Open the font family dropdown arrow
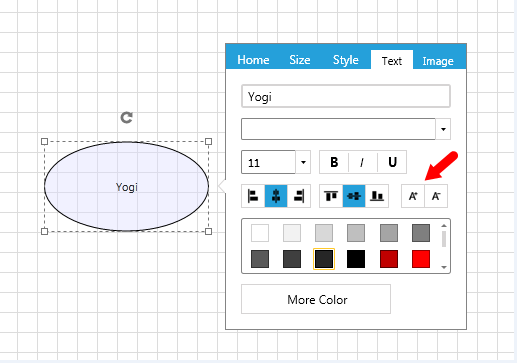The image size is (517, 363). pos(443,129)
